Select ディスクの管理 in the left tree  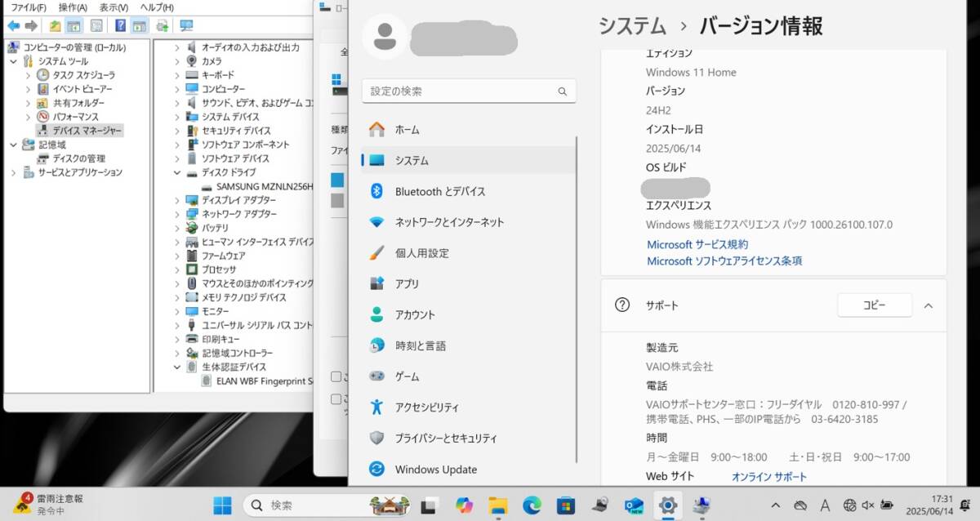point(79,158)
